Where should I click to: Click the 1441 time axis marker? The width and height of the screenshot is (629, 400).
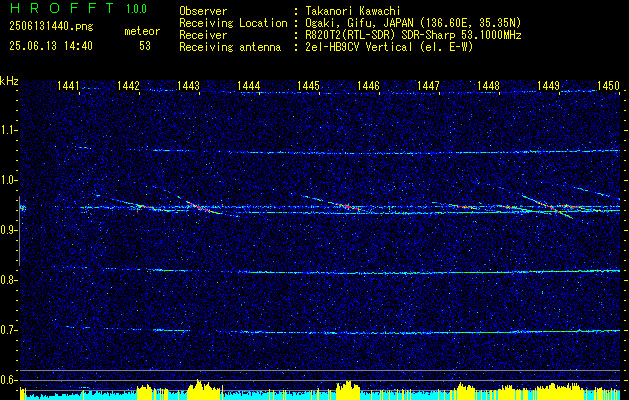tap(69, 86)
